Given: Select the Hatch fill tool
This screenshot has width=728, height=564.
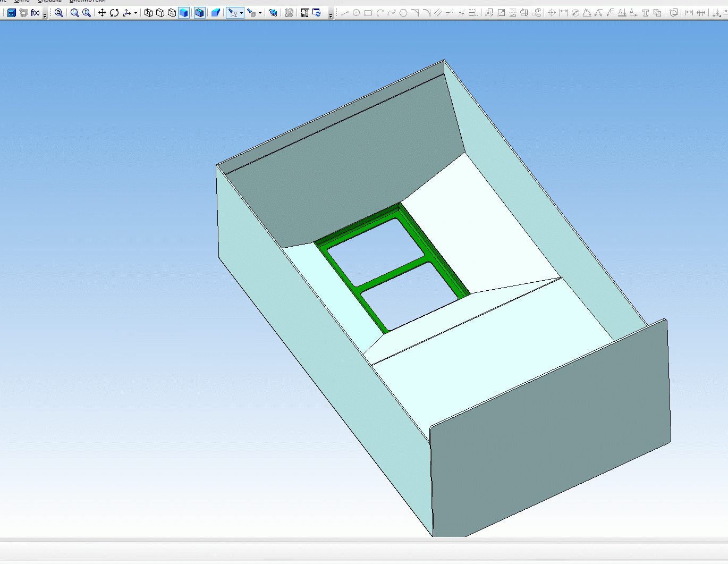Looking at the screenshot, I should (x=657, y=13).
